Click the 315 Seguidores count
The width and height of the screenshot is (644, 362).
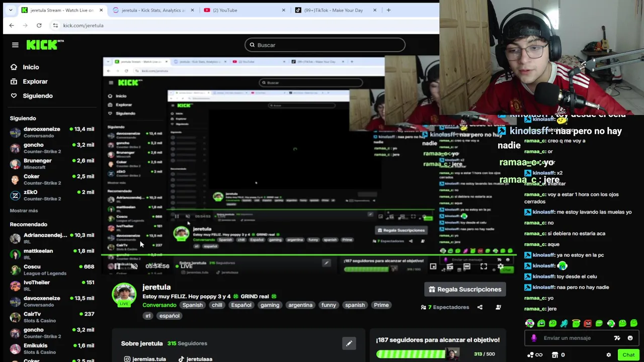(187, 343)
